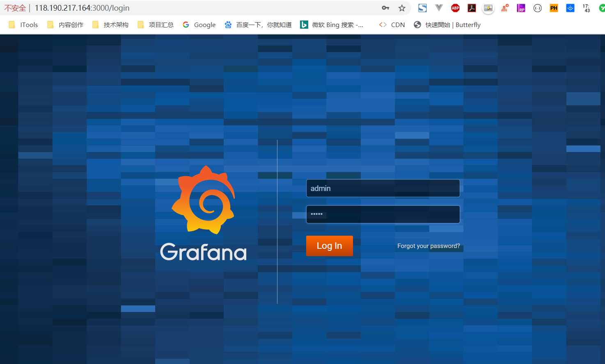Open the Google bookmark
The width and height of the screenshot is (605, 364).
[x=199, y=25]
